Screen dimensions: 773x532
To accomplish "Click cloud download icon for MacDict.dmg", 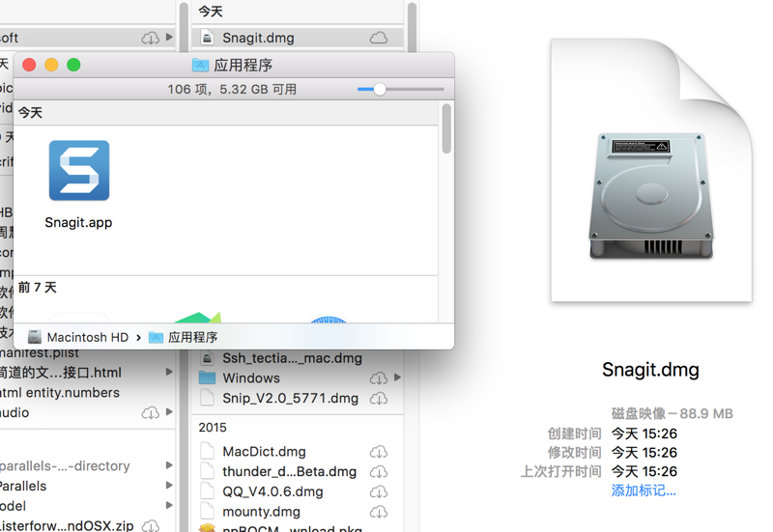I will point(379,452).
